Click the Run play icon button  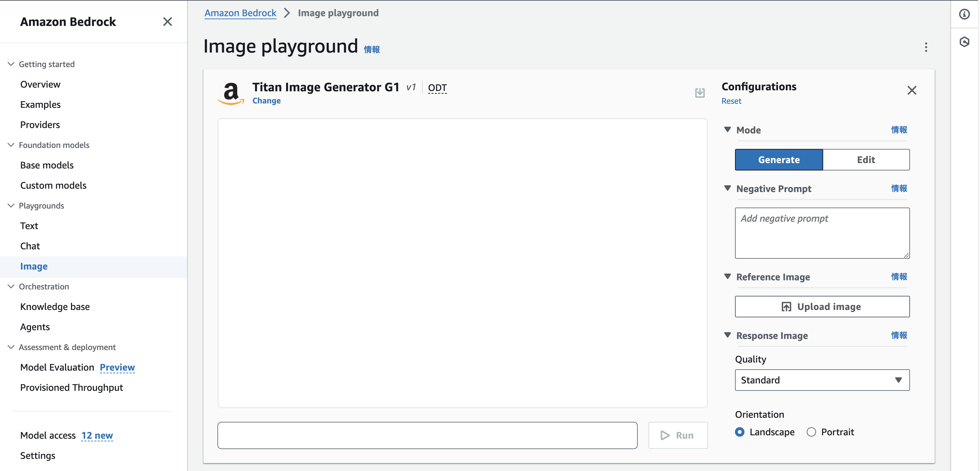pos(677,435)
